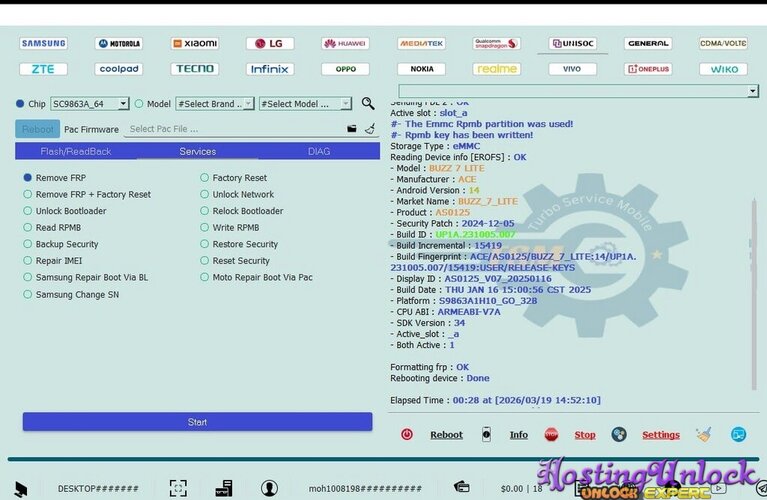Screen dimensions: 767x500
Task: Open the Chip SC9863A_64 dropdown
Action: point(90,104)
